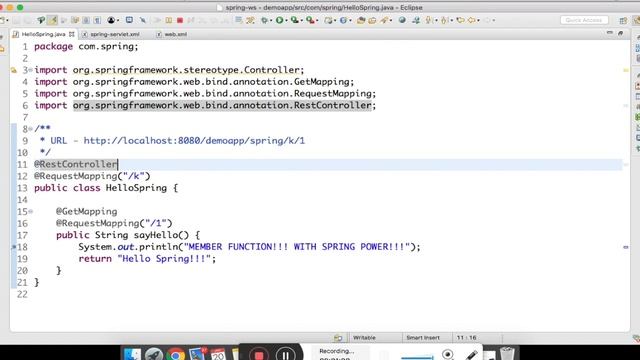Click the Open Perspective icon
640x360 pixels.
point(623,20)
